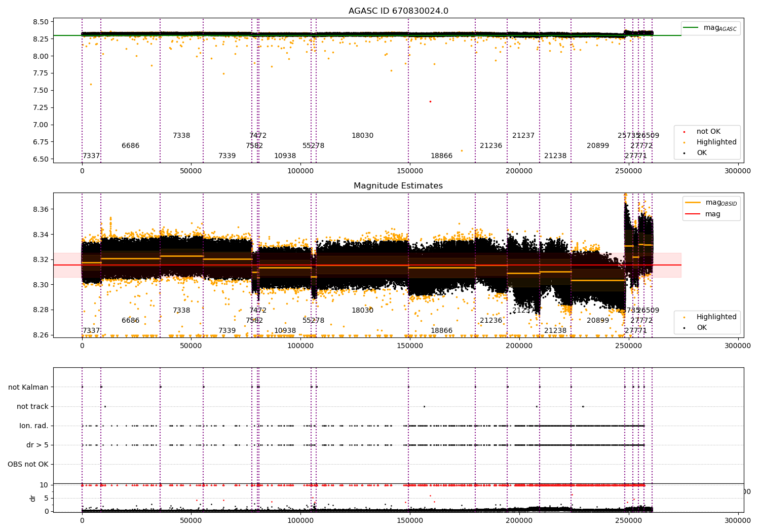
Task: Click the 8.50 y-axis tick label
Action: (x=41, y=22)
